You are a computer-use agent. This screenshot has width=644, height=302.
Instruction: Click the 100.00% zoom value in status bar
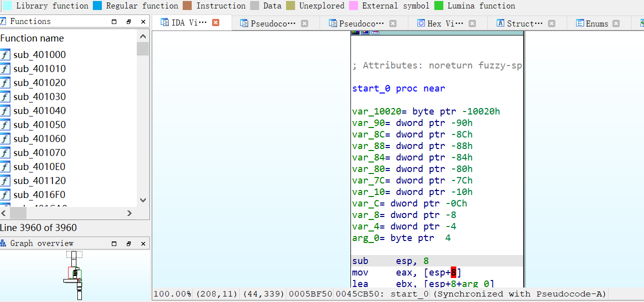coord(172,294)
